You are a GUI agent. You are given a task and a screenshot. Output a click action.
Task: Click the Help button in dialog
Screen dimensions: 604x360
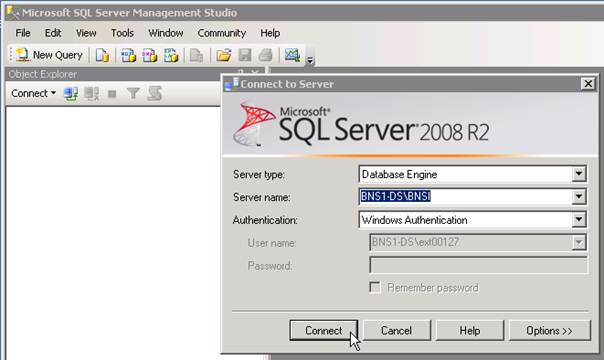[470, 331]
